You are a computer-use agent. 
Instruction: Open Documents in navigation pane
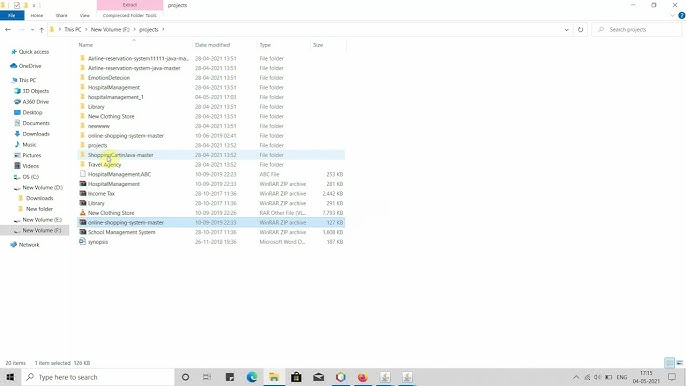36,123
